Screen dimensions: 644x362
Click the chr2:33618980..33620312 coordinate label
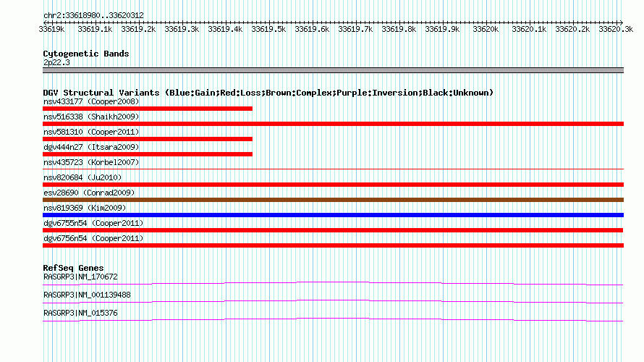93,15
